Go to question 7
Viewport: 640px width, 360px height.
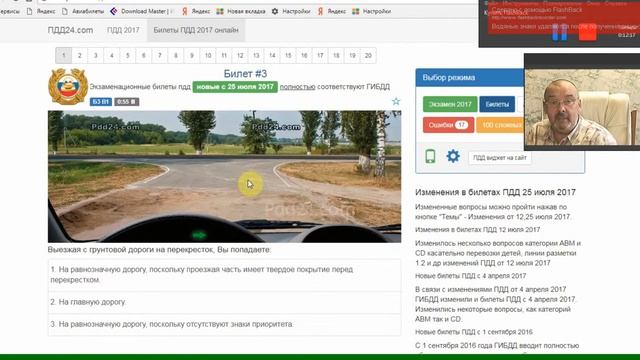pos(160,56)
